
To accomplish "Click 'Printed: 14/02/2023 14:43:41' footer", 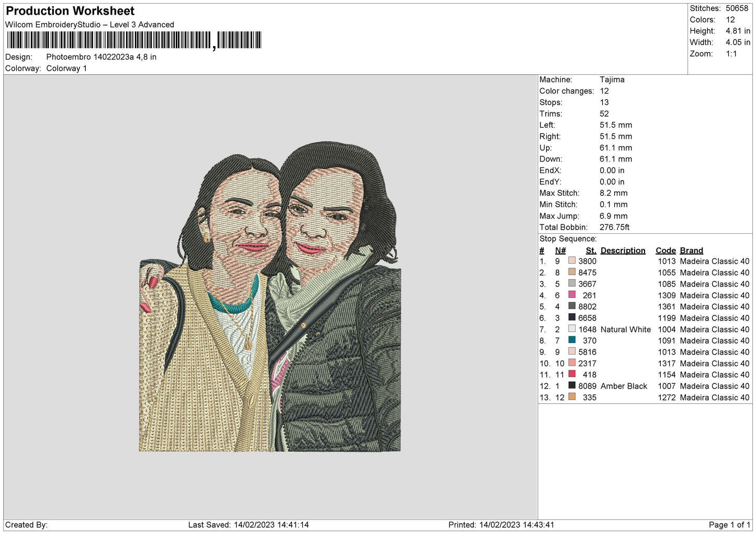I will point(501,525).
